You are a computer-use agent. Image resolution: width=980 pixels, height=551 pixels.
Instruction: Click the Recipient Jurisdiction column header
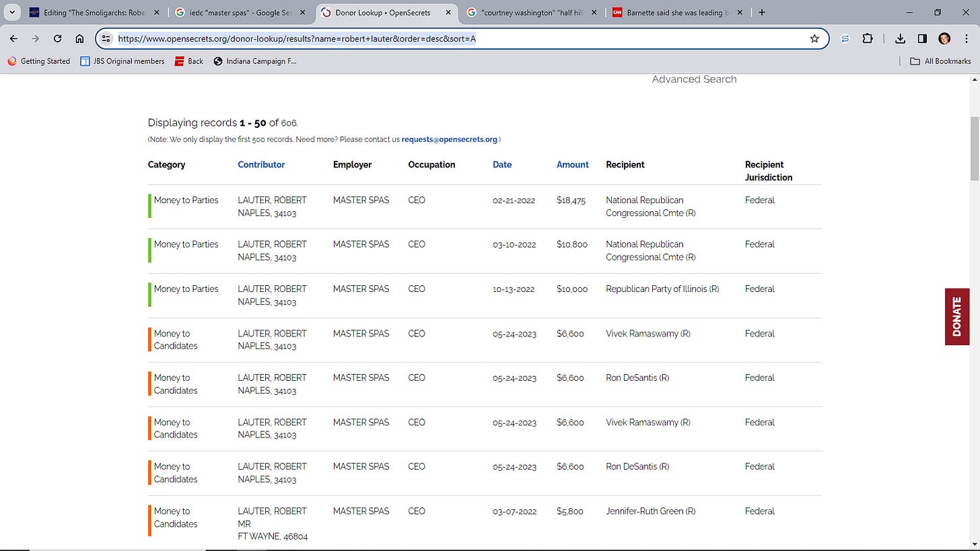(x=769, y=171)
